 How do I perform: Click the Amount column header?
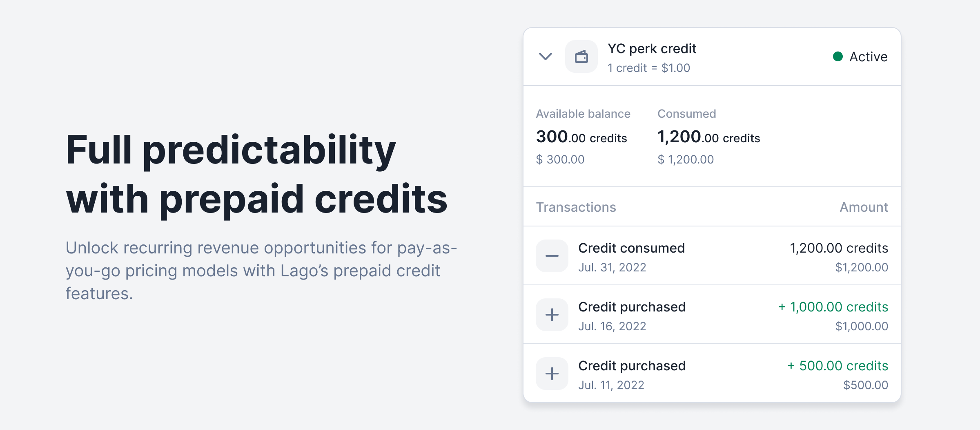[864, 207]
